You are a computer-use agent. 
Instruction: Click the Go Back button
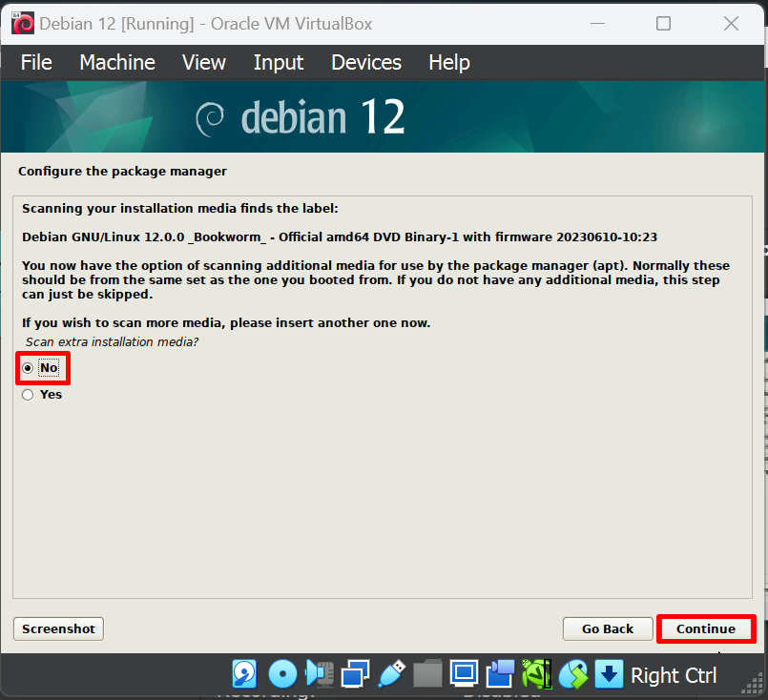[x=608, y=629]
